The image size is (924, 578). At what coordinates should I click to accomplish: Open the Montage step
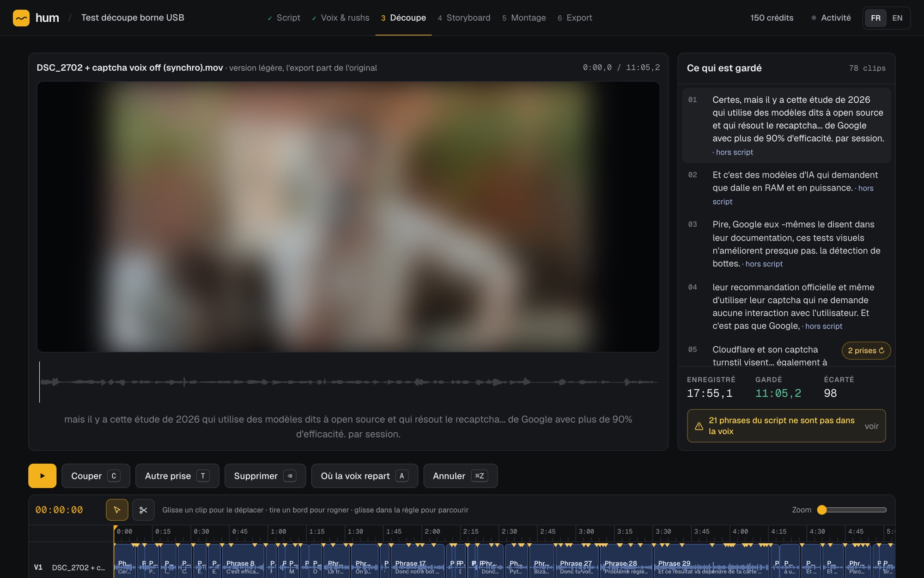(524, 18)
